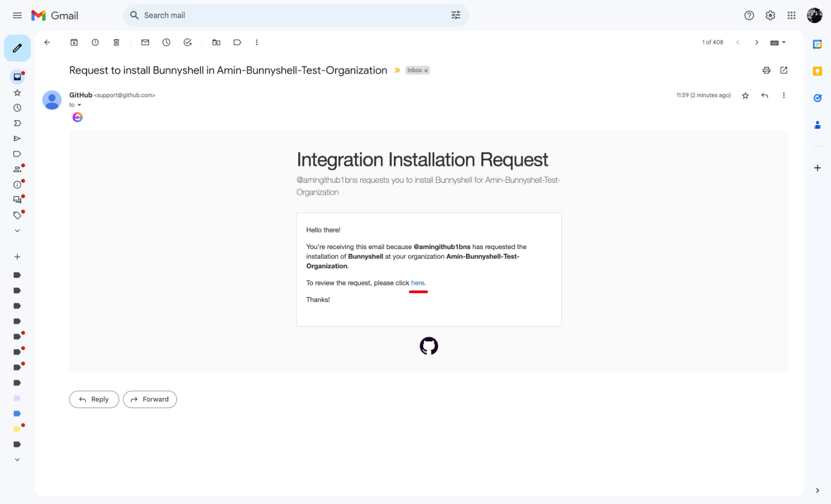
Task: Open the Updates category info icon
Action: (17, 184)
